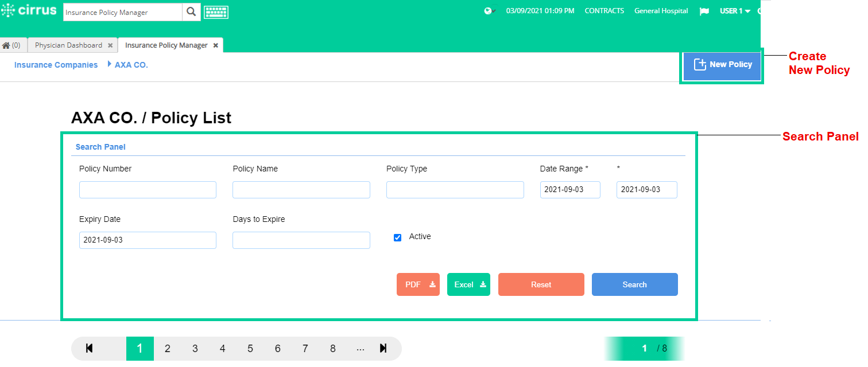This screenshot has width=868, height=367.
Task: Switch to Physician Dashboard tab
Action: point(68,45)
